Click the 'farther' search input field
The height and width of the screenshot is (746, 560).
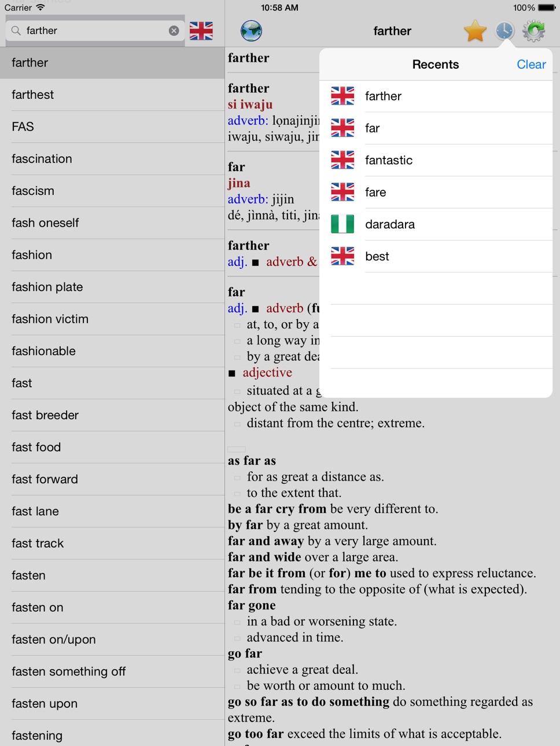[x=95, y=31]
